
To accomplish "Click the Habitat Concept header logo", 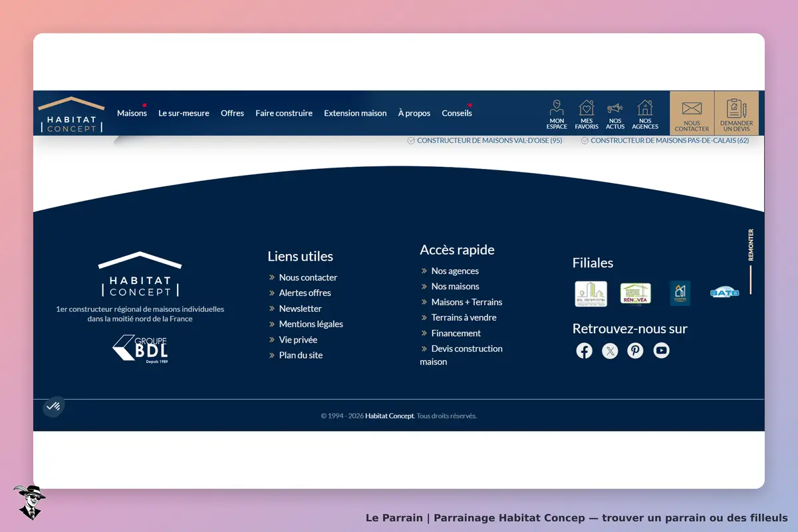I will pos(71,114).
